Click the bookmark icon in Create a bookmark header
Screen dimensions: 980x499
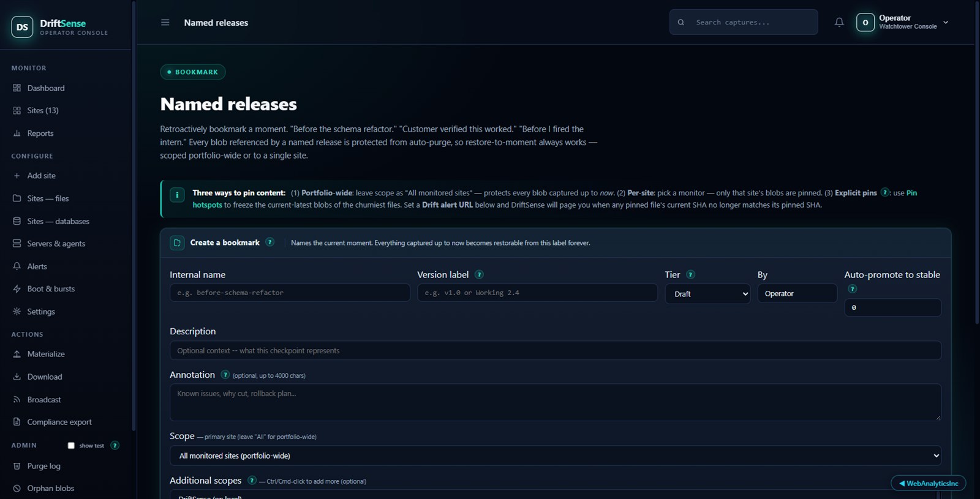click(x=177, y=242)
